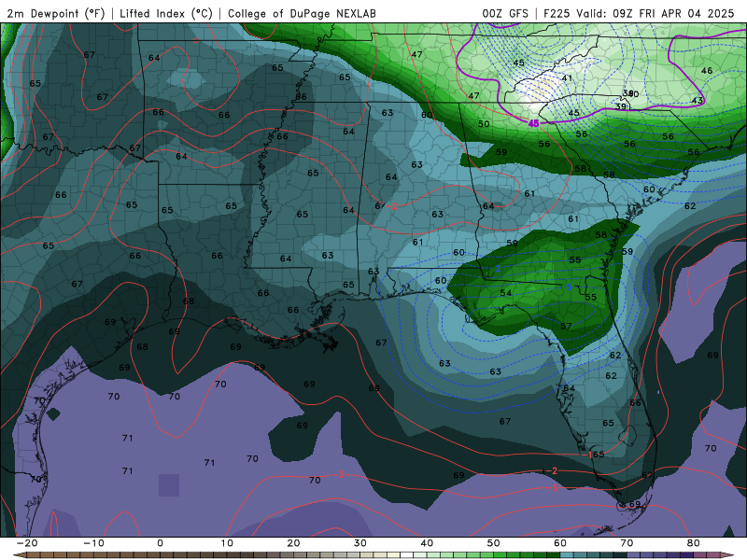Click the "-10" color scale label
Screen dimensions: 747x560
pos(93,543)
